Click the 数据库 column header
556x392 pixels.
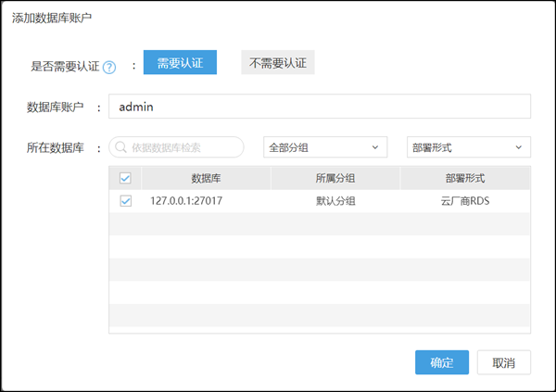click(x=205, y=178)
